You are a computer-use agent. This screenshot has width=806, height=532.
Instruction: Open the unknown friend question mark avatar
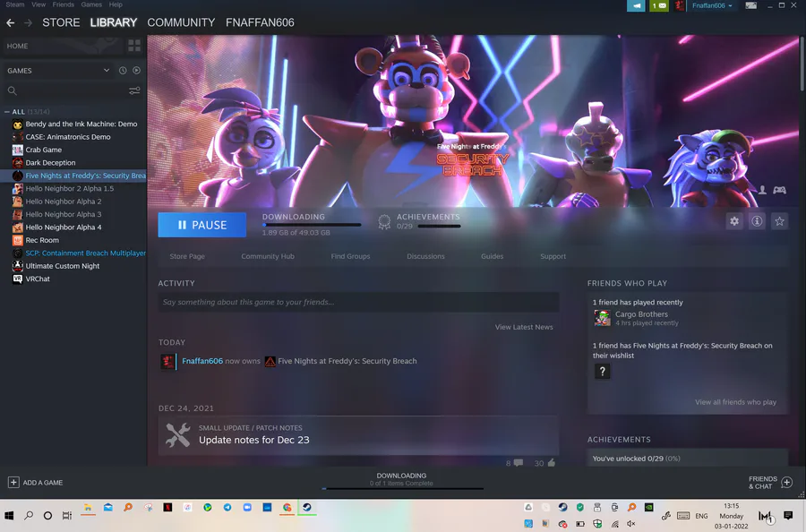[x=602, y=371]
